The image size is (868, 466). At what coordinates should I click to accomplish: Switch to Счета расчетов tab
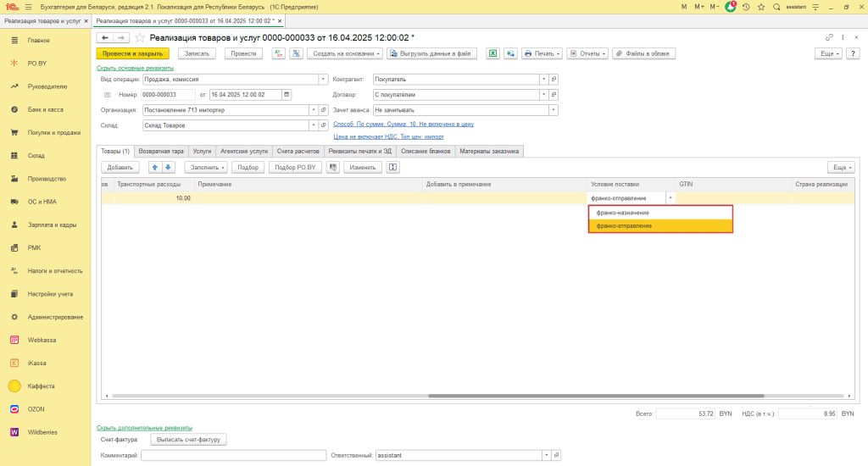pyautogui.click(x=298, y=151)
